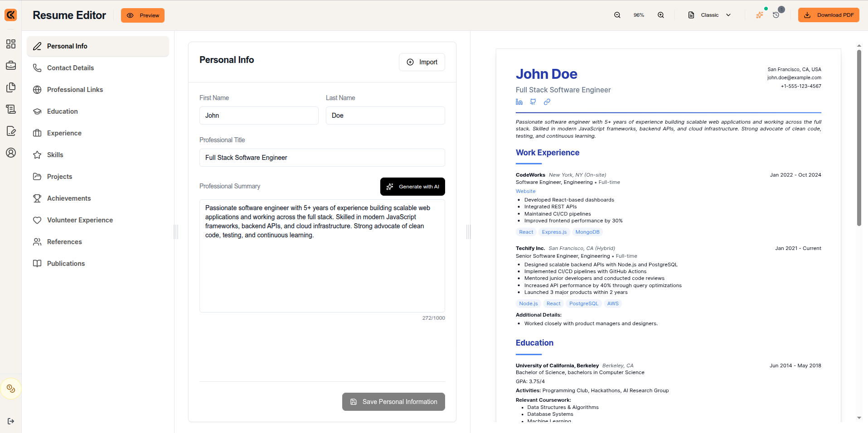Screen dimensions: 868x433
Task: Click the First Name input field
Action: pyautogui.click(x=259, y=115)
